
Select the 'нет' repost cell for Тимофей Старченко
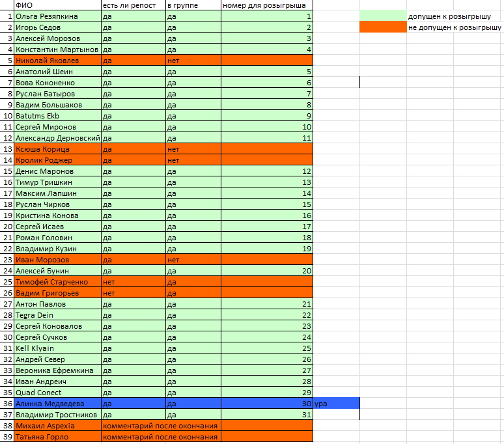coord(133,282)
